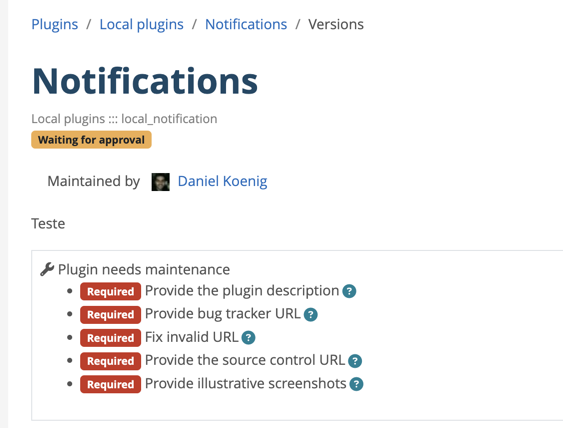This screenshot has width=563, height=428.
Task: Open Daniel Koenig's profile link
Action: point(222,181)
